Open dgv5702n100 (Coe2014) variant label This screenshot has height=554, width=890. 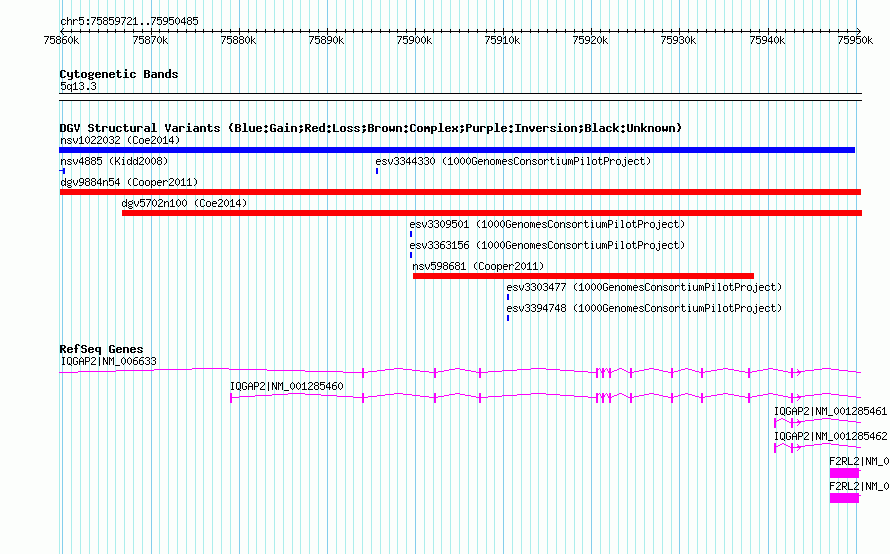(x=184, y=203)
